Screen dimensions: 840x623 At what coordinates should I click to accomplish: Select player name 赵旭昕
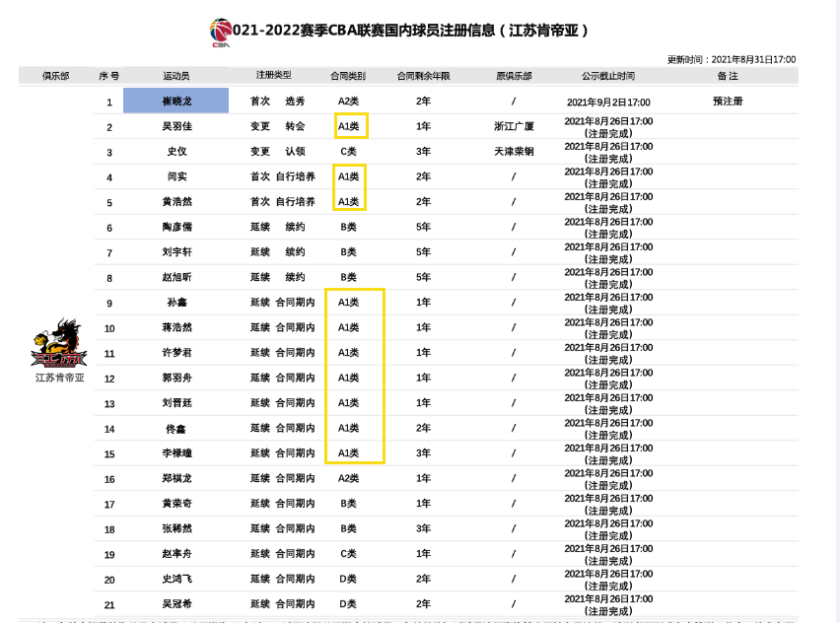(x=176, y=277)
